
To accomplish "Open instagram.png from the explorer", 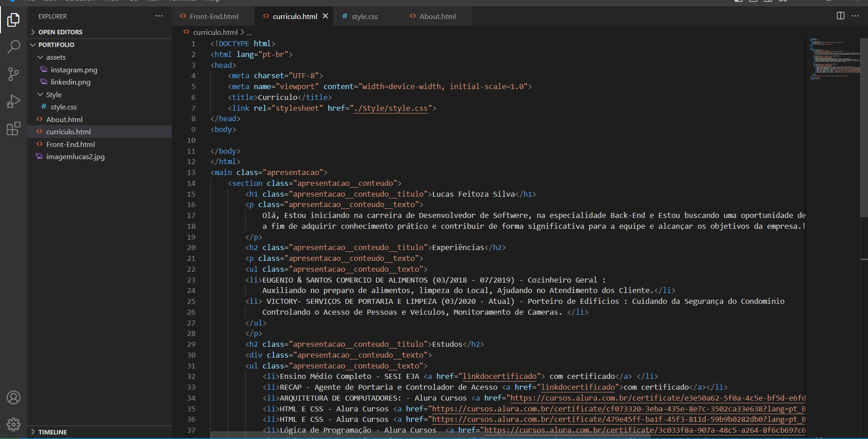I will 74,70.
